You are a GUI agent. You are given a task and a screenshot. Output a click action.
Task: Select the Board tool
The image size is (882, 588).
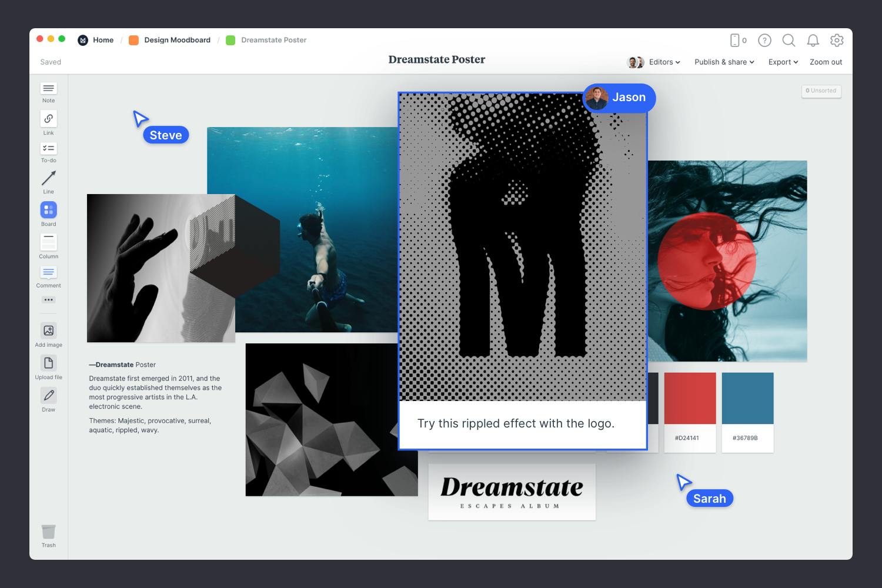point(48,210)
